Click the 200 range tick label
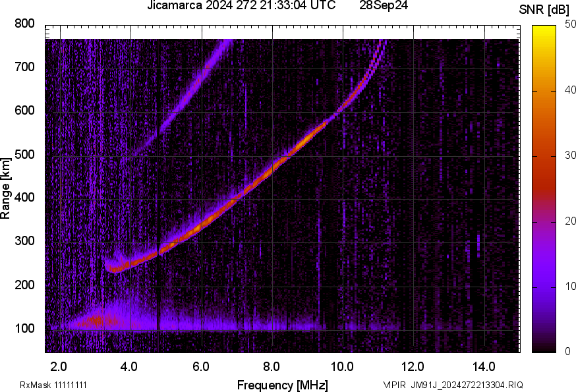 25,285
